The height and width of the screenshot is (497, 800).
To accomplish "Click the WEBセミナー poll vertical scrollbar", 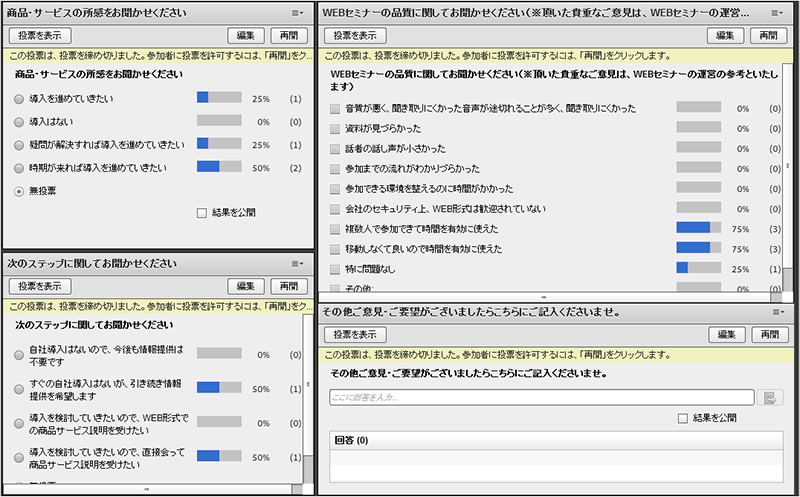I will pyautogui.click(x=788, y=167).
